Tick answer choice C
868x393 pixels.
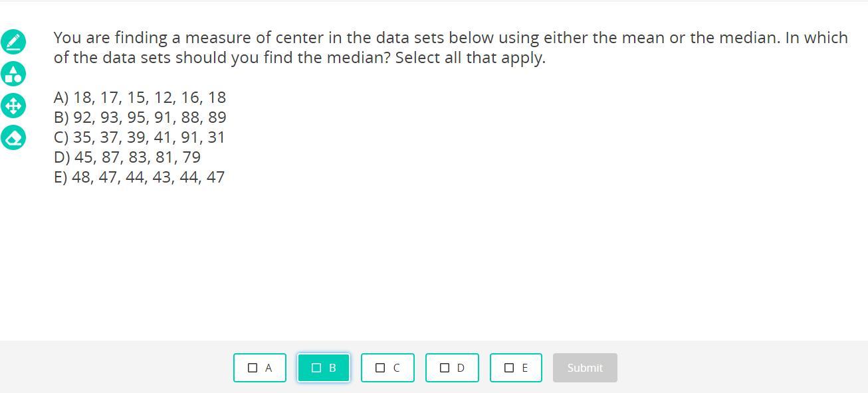[x=387, y=368]
